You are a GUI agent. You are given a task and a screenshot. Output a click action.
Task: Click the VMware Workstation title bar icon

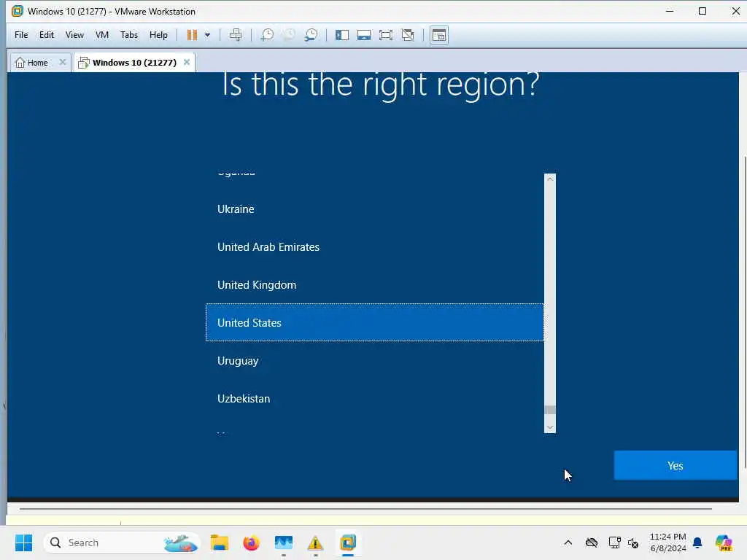pyautogui.click(x=18, y=11)
